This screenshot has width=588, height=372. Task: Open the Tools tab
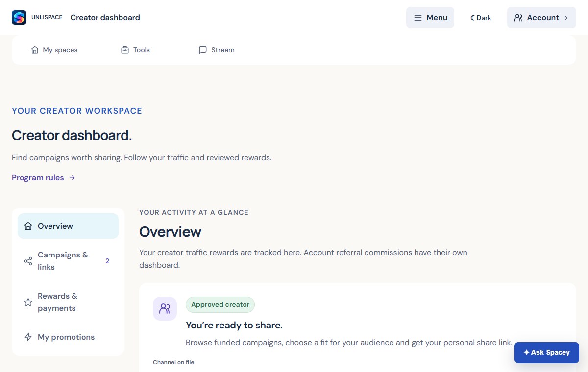point(135,50)
